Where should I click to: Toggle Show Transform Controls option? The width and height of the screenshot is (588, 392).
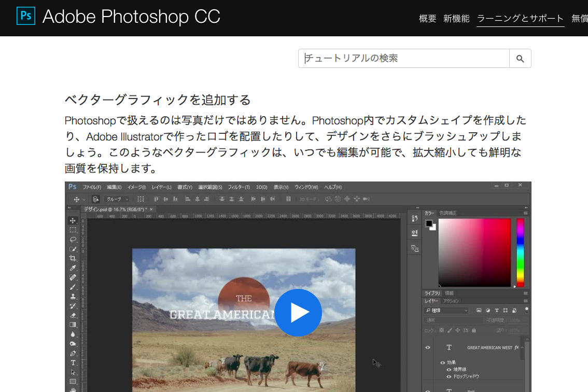pyautogui.click(x=141, y=199)
